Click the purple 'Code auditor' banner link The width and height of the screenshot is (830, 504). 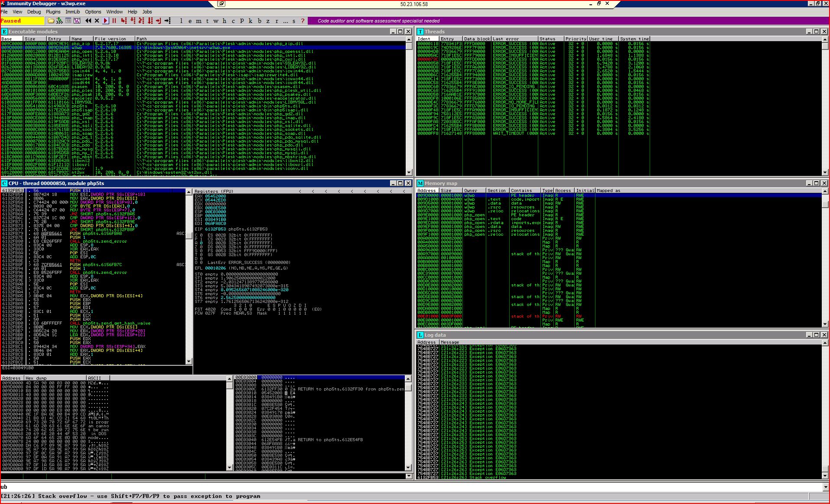[378, 21]
